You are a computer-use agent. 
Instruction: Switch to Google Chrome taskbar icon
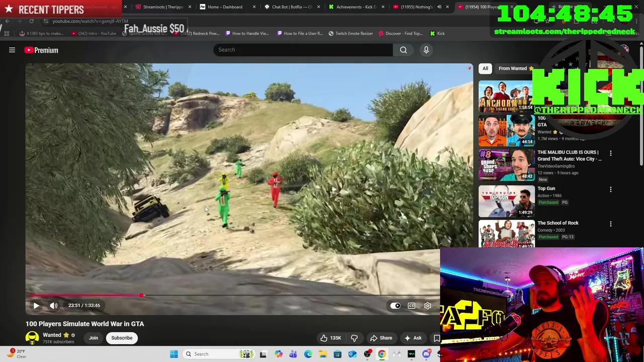click(382, 354)
